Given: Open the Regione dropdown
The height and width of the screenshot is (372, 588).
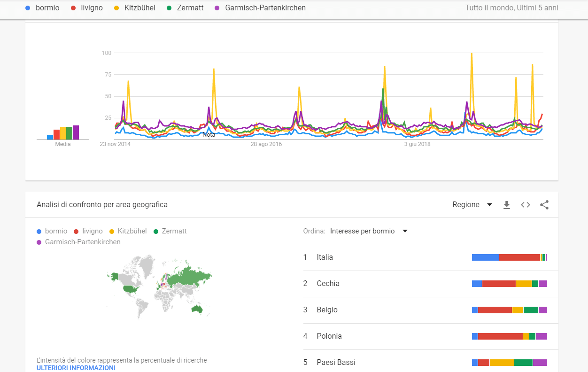Looking at the screenshot, I should coord(472,205).
